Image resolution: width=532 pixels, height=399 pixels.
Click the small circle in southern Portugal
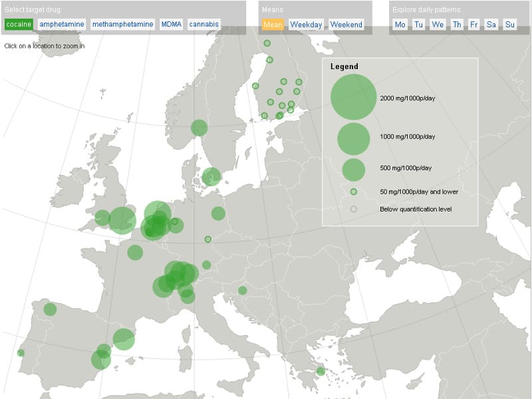coord(21,352)
